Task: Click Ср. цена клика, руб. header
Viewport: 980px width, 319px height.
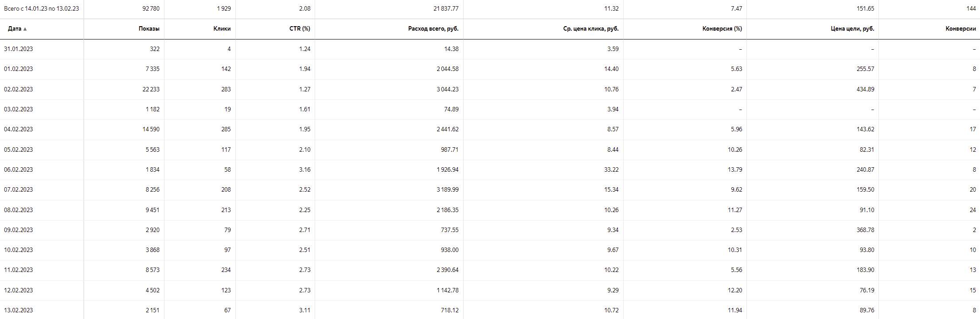Action: (590, 29)
